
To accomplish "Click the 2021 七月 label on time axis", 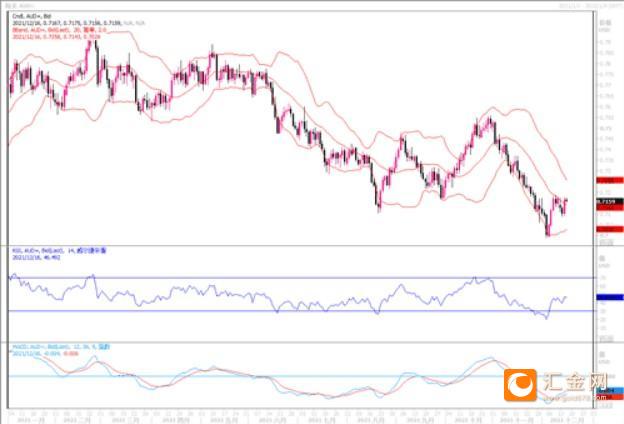I will 321,420.
